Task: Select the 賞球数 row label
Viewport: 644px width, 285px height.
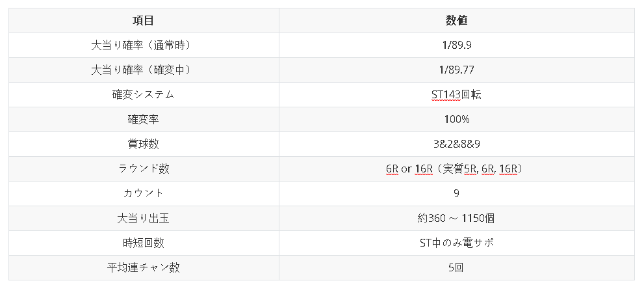Action: click(x=143, y=144)
